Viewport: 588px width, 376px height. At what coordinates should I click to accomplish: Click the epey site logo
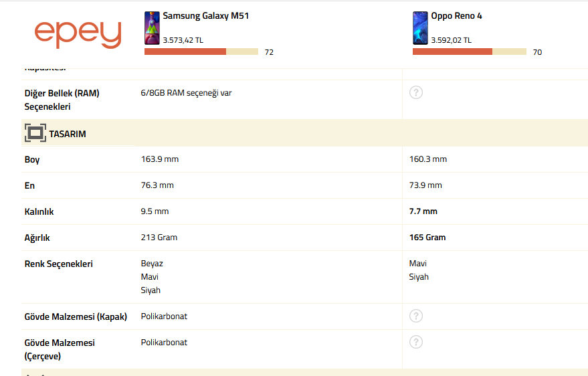coord(78,33)
